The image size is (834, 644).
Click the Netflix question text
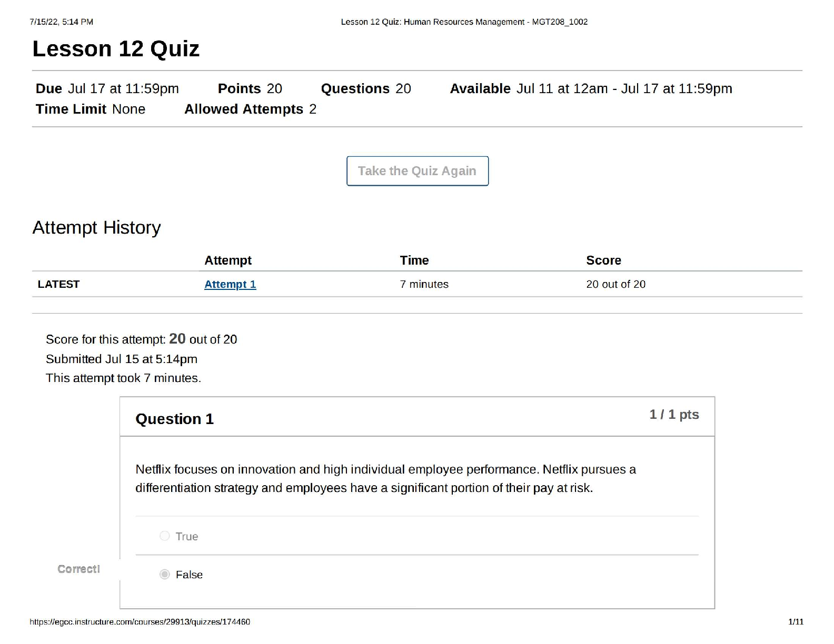[385, 478]
